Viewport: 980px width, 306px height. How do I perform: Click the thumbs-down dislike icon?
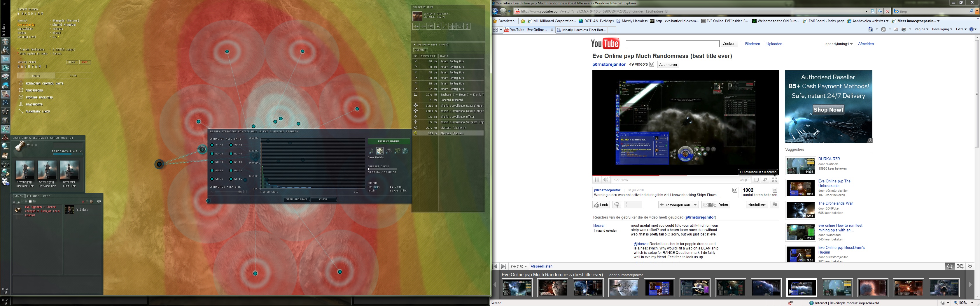617,205
